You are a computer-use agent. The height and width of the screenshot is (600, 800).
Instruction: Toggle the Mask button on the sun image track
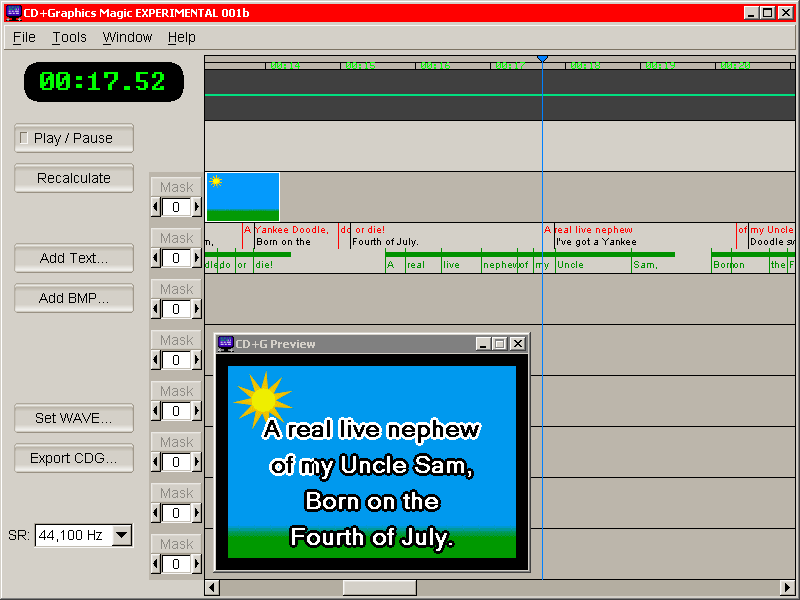(177, 187)
